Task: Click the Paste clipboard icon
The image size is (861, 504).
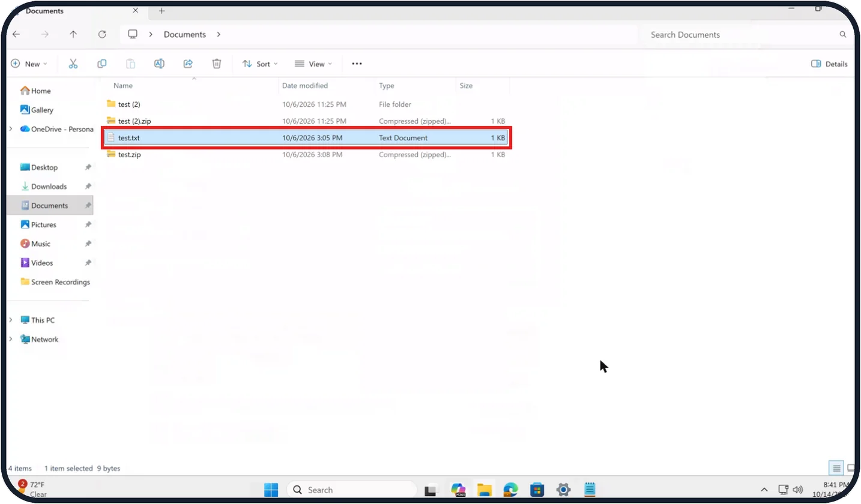Action: click(130, 64)
